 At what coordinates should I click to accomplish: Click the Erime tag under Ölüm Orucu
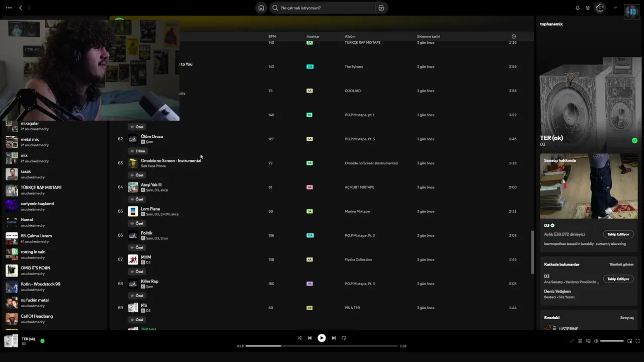137,151
